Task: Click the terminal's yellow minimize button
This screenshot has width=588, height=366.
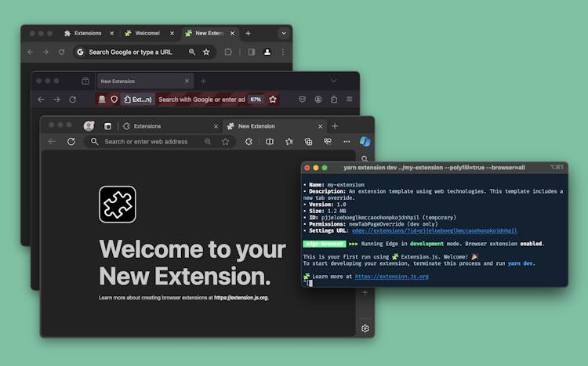Action: point(316,168)
